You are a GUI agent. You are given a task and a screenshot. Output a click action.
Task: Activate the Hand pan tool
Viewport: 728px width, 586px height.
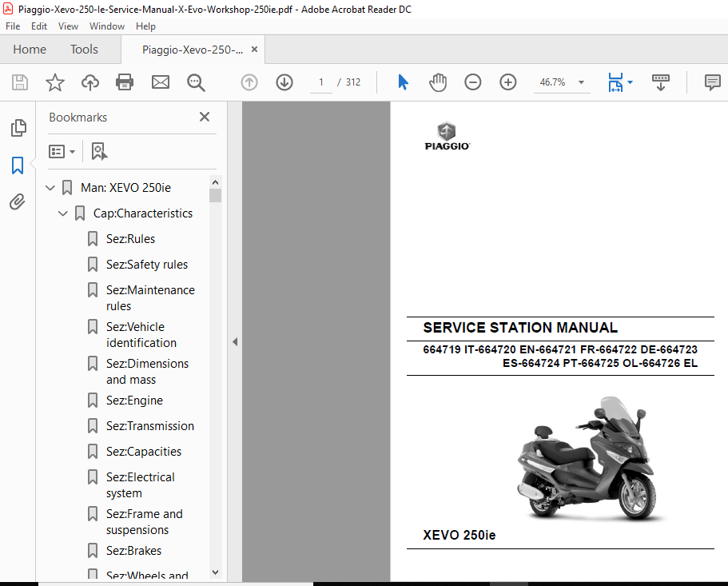tap(437, 82)
